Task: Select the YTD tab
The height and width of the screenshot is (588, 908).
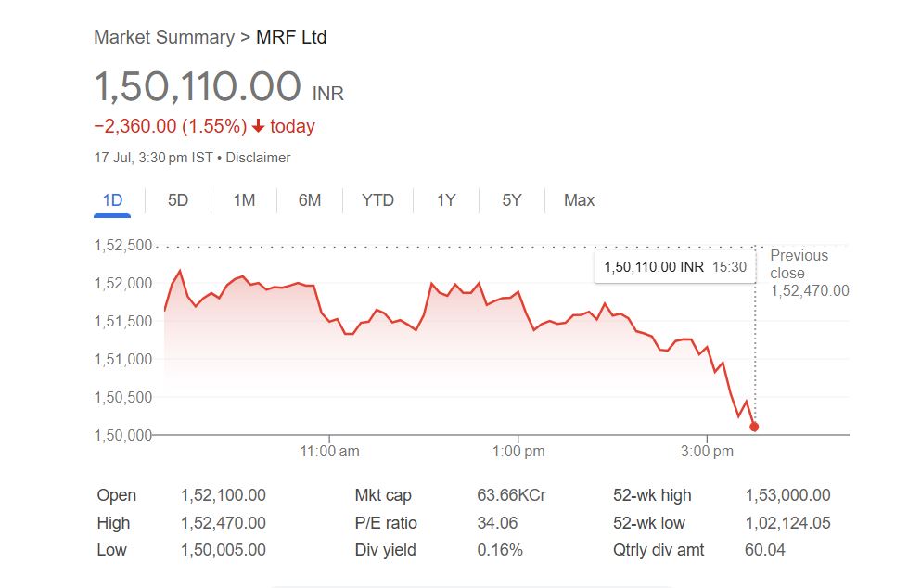Action: (x=377, y=200)
